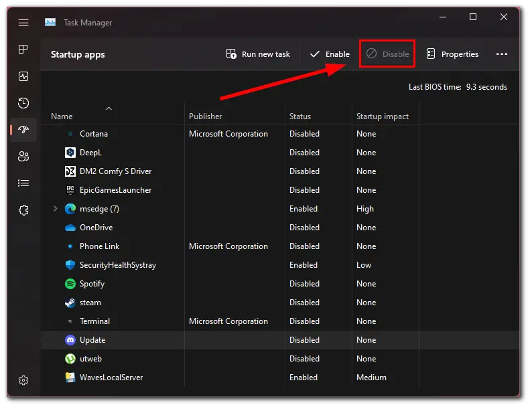The width and height of the screenshot is (532, 409).
Task: Click the Enable button
Action: (x=330, y=54)
